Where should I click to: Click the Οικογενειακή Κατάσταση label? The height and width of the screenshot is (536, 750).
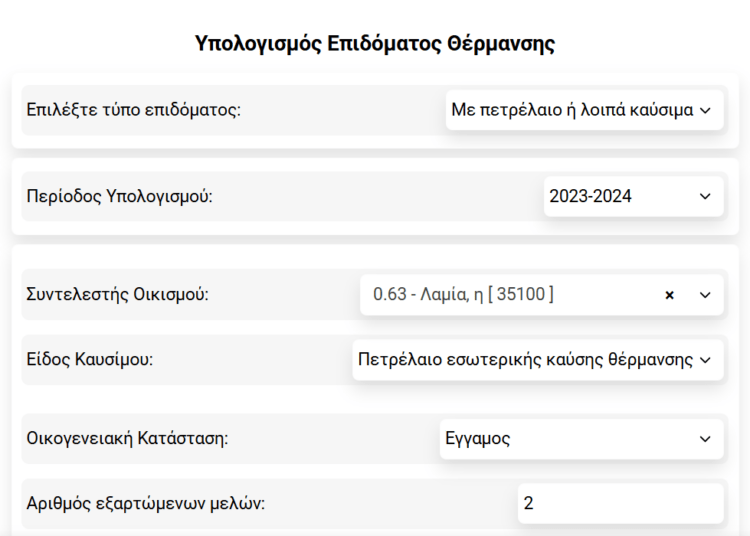pyautogui.click(x=127, y=438)
